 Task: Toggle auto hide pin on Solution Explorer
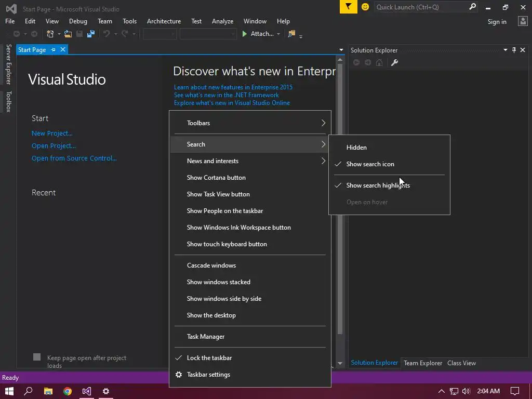click(514, 50)
